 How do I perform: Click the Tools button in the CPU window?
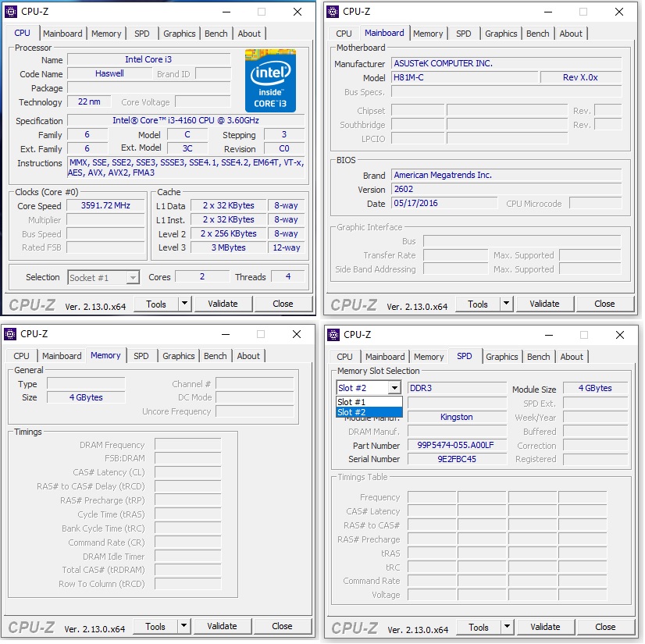click(156, 304)
